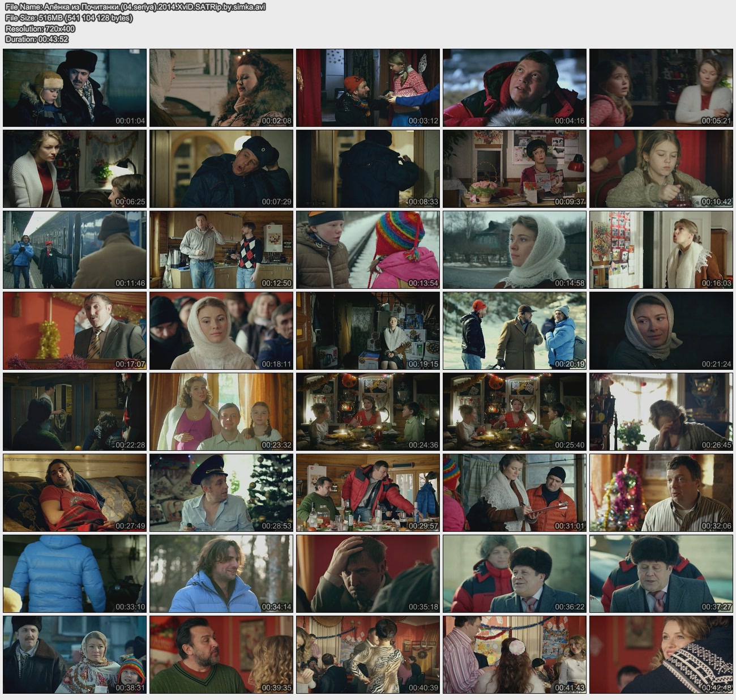736x700 pixels.
Task: Click the thumbnail timestamped 00:28:53
Action: tap(221, 493)
